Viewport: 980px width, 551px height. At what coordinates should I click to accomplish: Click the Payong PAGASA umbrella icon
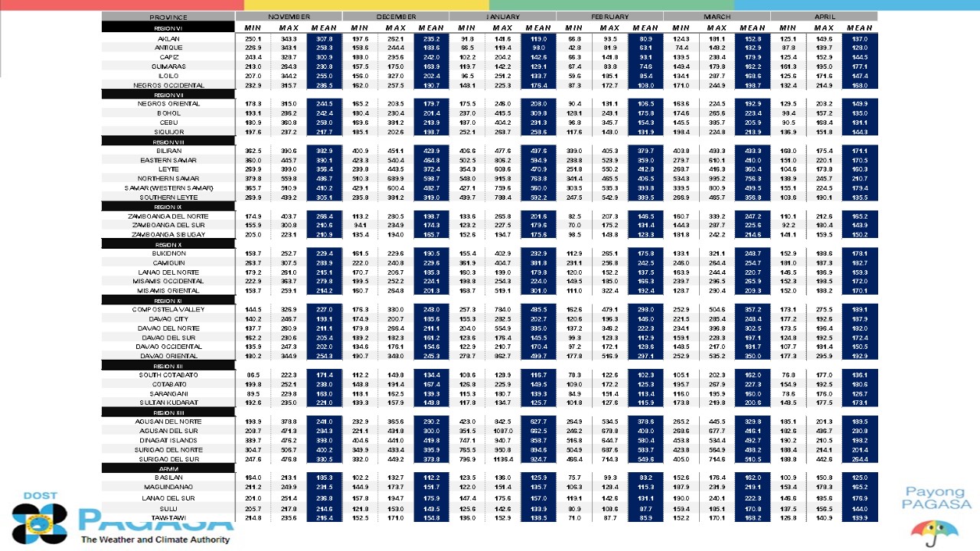click(936, 533)
